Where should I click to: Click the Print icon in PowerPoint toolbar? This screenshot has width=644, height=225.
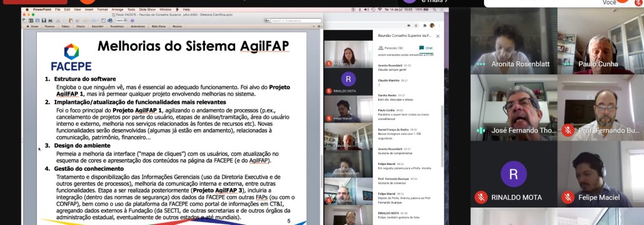[50, 21]
